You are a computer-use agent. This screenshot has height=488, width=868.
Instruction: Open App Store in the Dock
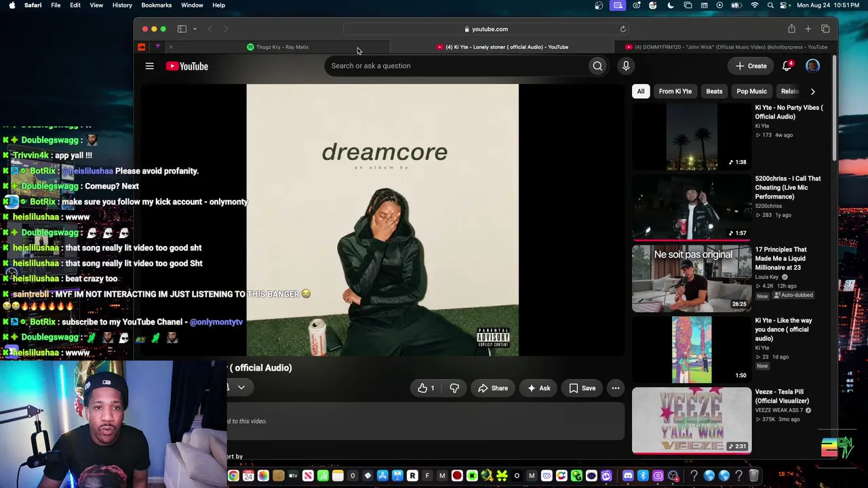[382, 476]
